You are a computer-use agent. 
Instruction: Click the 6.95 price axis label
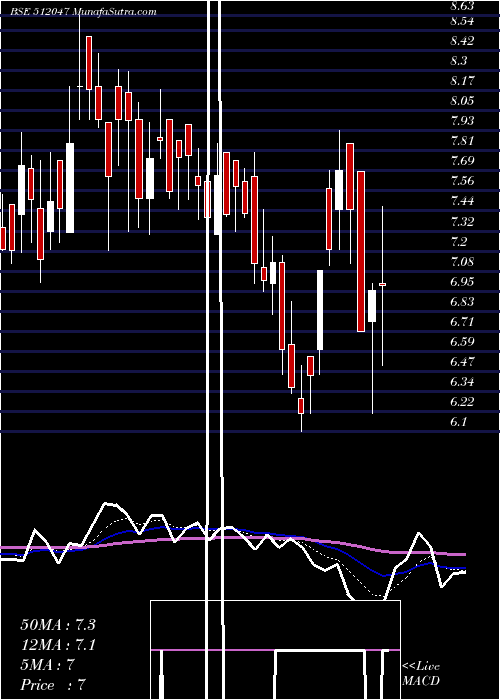(462, 281)
